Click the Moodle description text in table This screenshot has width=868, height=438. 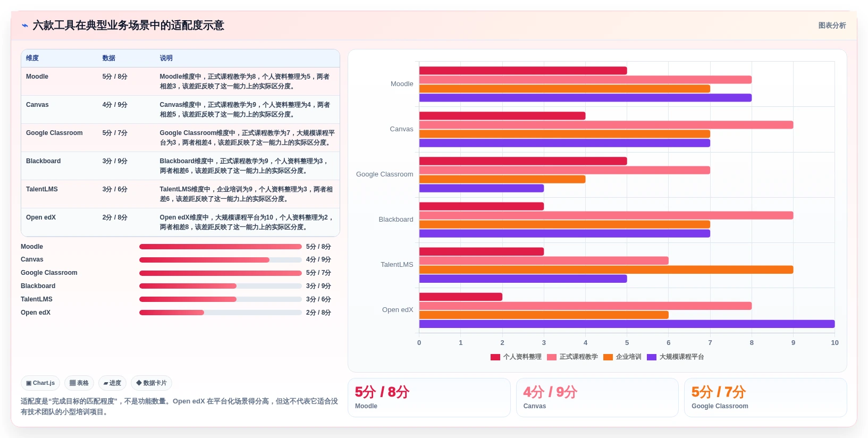(245, 81)
